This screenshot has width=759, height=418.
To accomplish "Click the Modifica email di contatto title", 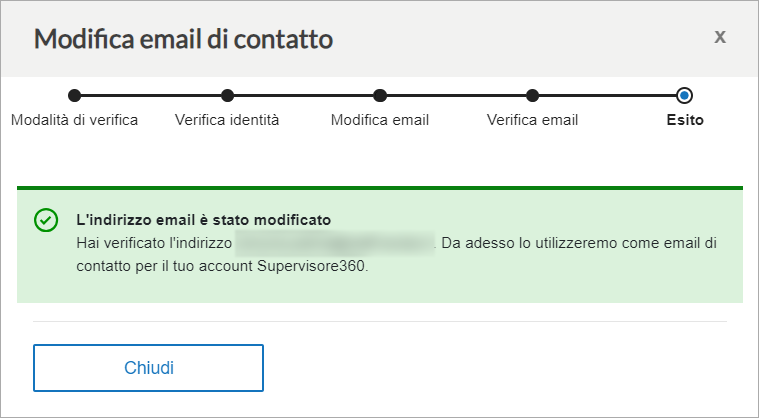I will 183,39.
